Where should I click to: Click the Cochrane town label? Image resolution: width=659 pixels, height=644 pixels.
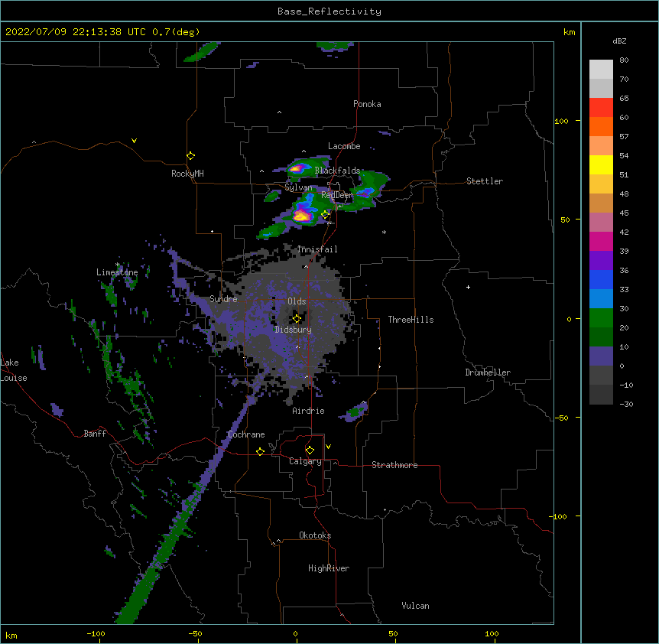[x=246, y=434]
